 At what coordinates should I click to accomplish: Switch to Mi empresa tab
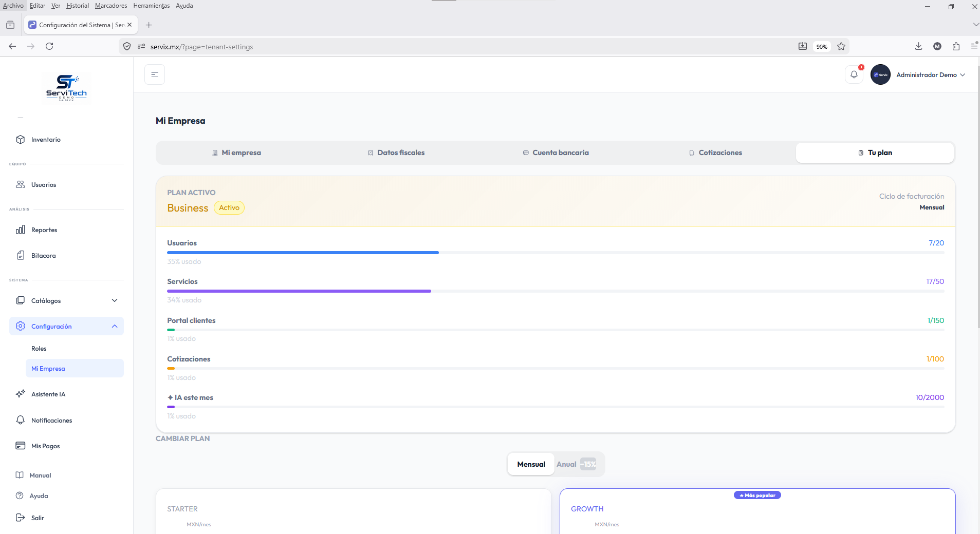pos(236,152)
